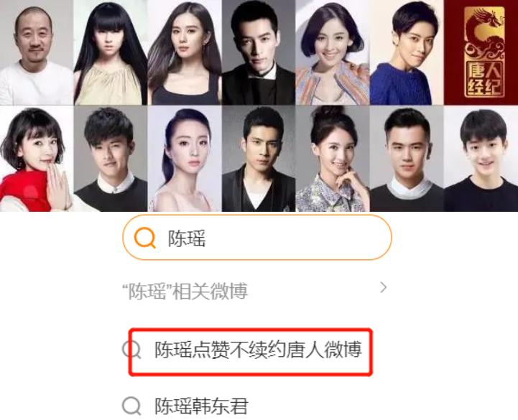Viewport: 518px width, 420px height.
Task: Click magnifier icon beside 陈瑶点赞不续约唐人微博
Action: [131, 350]
